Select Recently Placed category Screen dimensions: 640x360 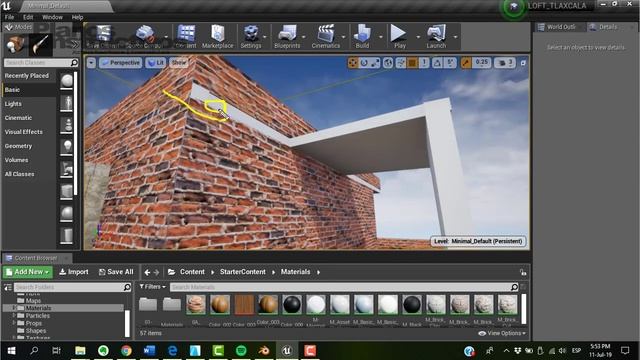(x=28, y=76)
